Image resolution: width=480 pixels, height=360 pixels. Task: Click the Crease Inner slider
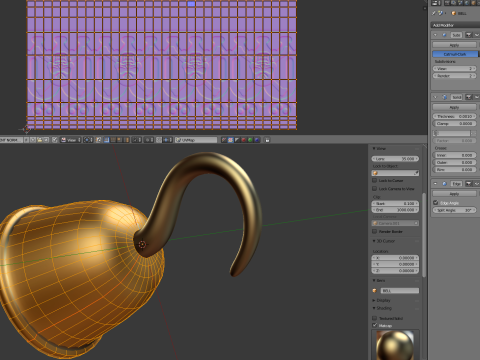click(x=454, y=155)
